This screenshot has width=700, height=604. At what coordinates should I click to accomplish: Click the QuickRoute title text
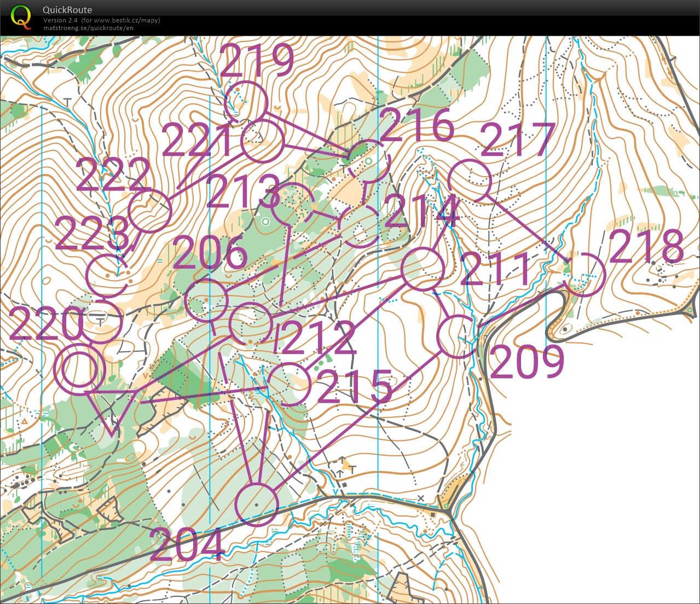pyautogui.click(x=67, y=10)
